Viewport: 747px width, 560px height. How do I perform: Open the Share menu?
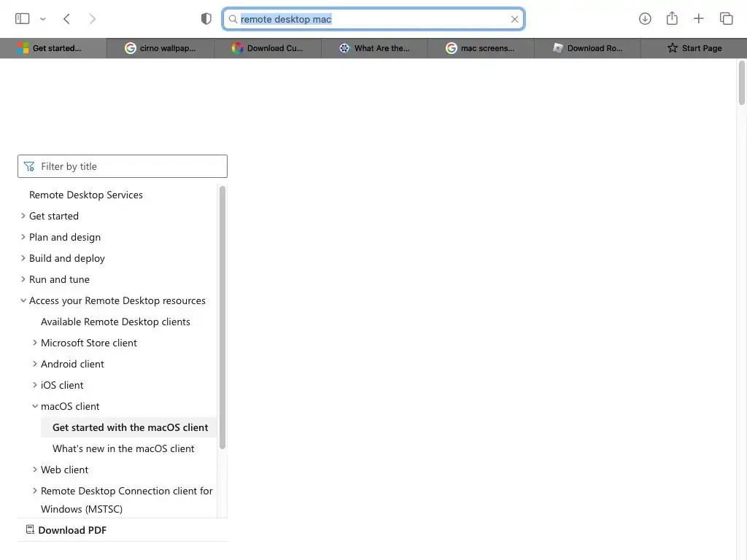(672, 18)
